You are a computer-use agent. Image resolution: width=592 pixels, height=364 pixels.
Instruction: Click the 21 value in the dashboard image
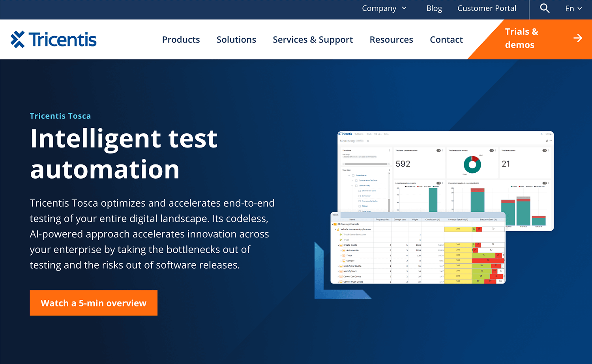(506, 164)
